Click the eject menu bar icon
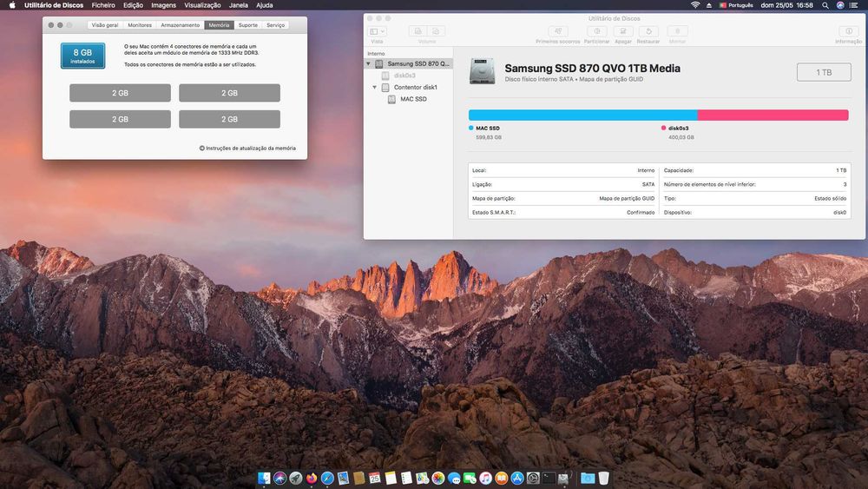The image size is (868, 489). coord(709,5)
